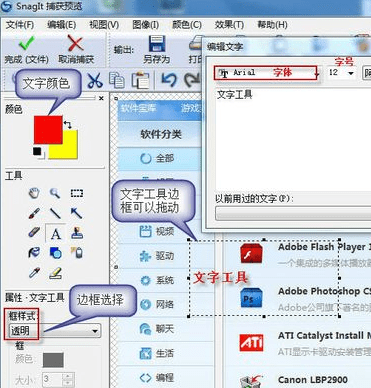The height and width of the screenshot is (388, 371).
Task: Select the Shape tool icon
Action: (55, 253)
